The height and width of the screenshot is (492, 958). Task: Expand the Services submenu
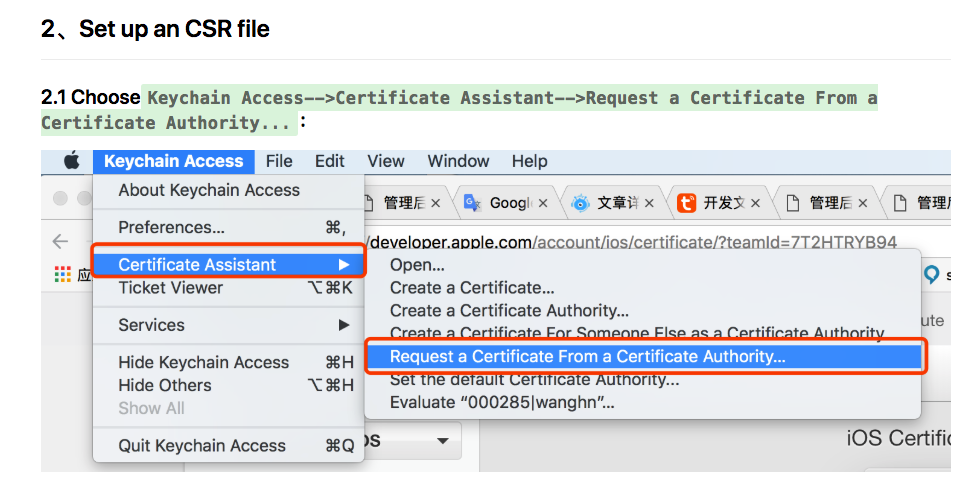229,325
